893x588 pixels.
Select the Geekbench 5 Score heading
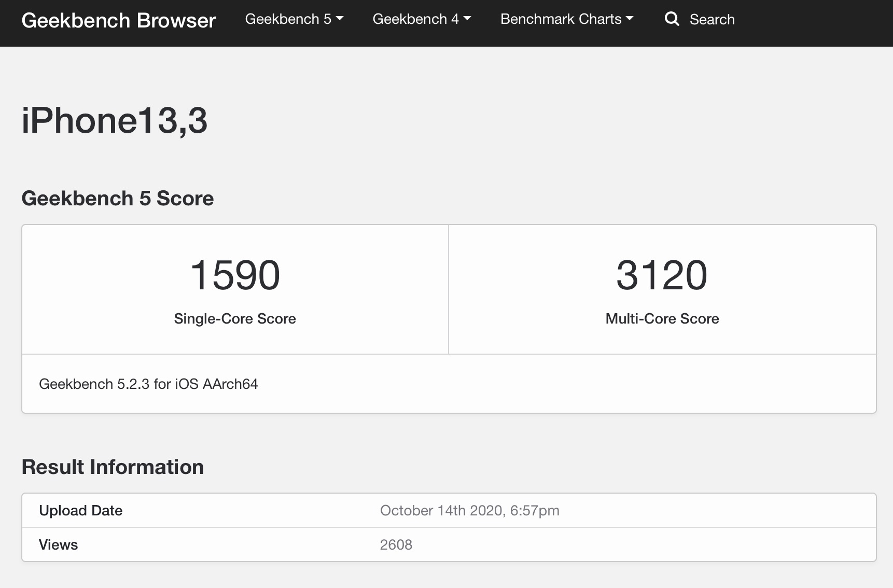click(118, 198)
